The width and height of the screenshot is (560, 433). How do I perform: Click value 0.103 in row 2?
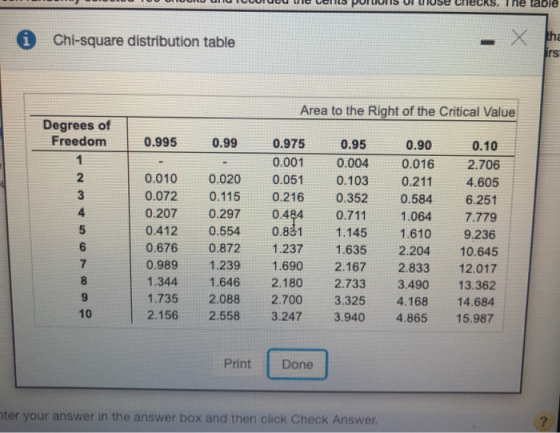tap(352, 181)
